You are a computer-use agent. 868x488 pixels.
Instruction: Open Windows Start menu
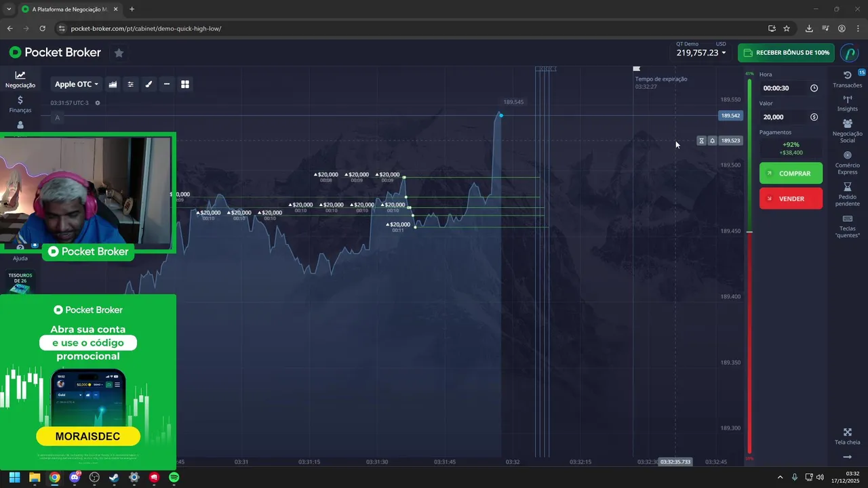14,477
